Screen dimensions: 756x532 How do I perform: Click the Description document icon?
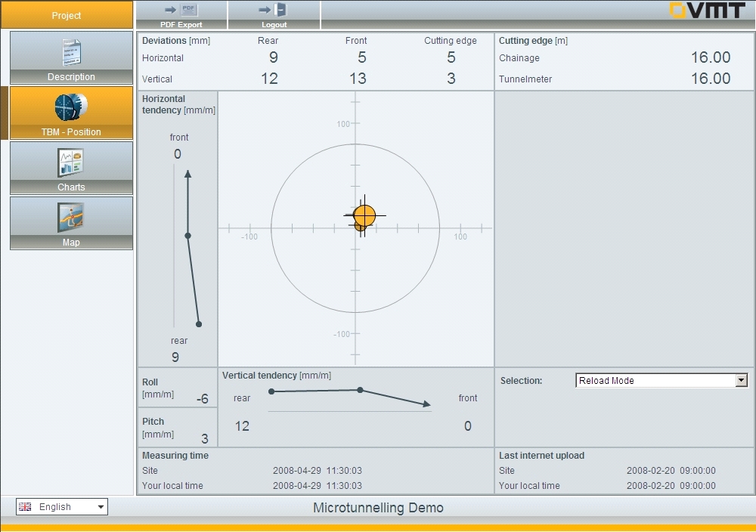tap(71, 52)
